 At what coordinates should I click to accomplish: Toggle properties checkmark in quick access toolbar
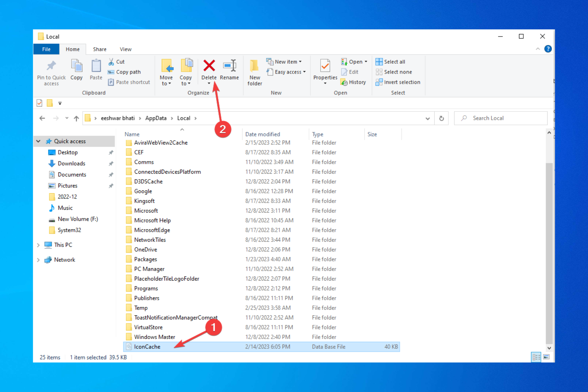pos(40,103)
